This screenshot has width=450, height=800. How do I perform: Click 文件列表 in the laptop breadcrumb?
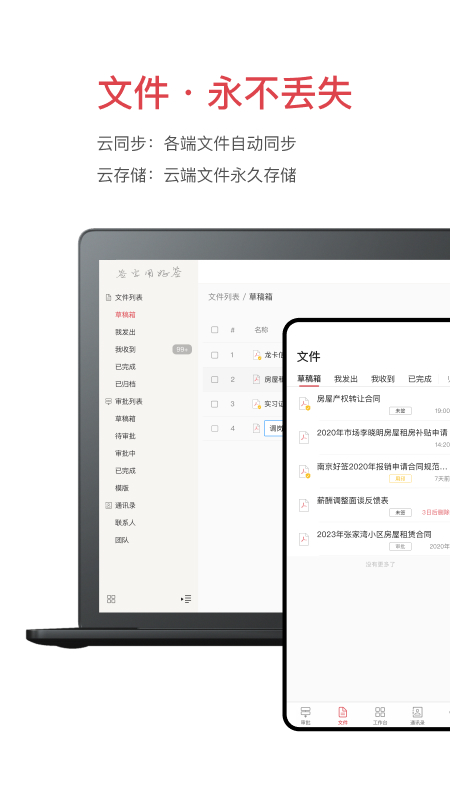click(223, 297)
